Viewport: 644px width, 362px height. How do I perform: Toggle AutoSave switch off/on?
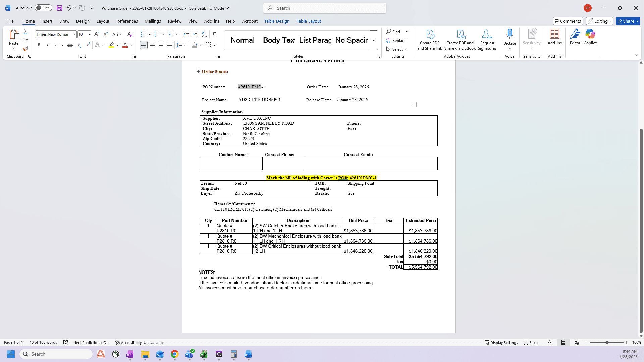43,8
